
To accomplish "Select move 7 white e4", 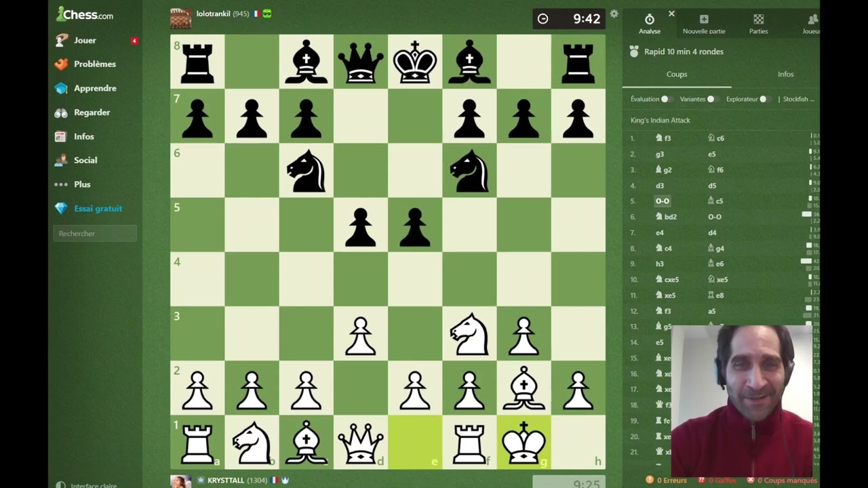I will pos(660,232).
